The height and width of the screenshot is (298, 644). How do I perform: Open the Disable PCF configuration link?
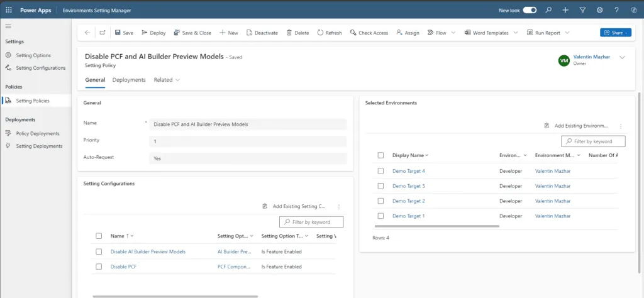coord(124,267)
